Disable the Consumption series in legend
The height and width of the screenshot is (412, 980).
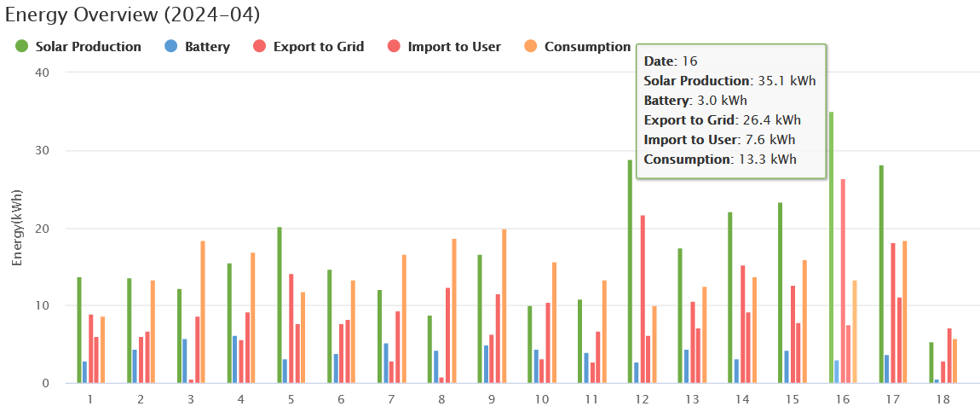(586, 47)
